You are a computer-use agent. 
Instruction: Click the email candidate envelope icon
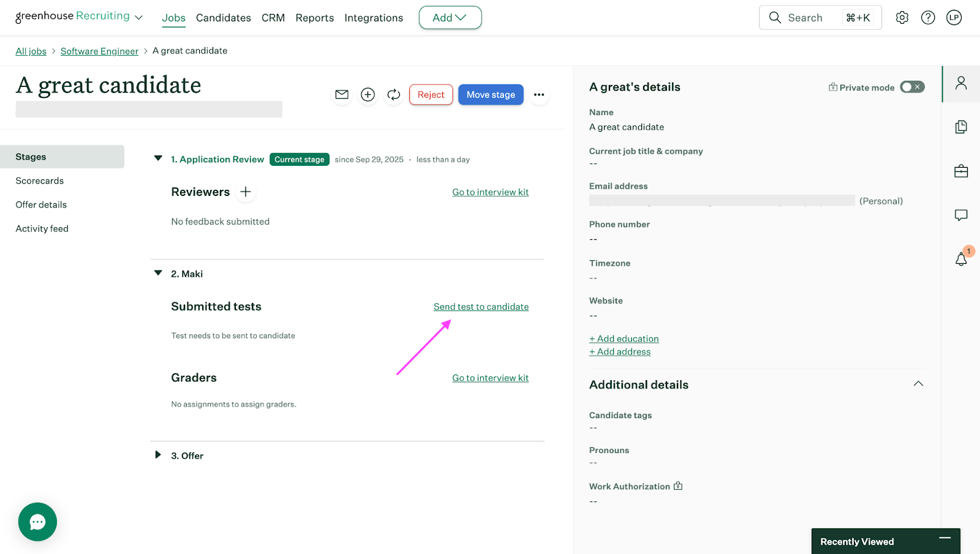coord(342,94)
